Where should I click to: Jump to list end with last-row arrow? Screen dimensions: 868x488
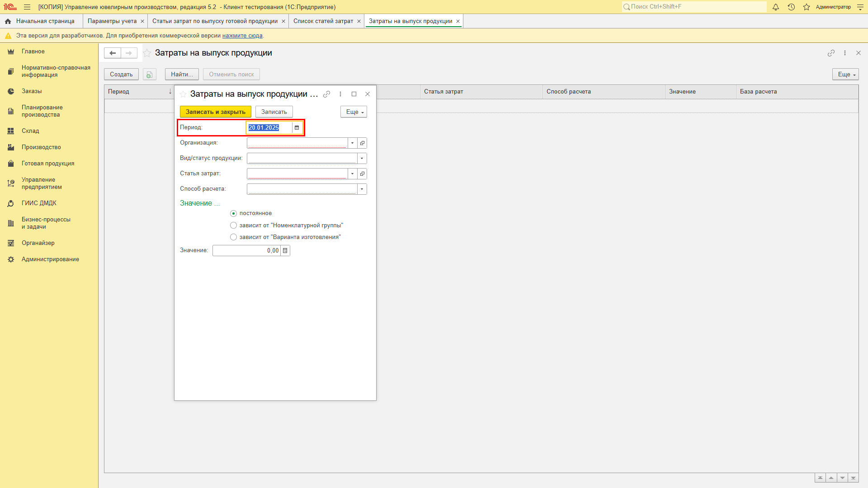pyautogui.click(x=854, y=478)
